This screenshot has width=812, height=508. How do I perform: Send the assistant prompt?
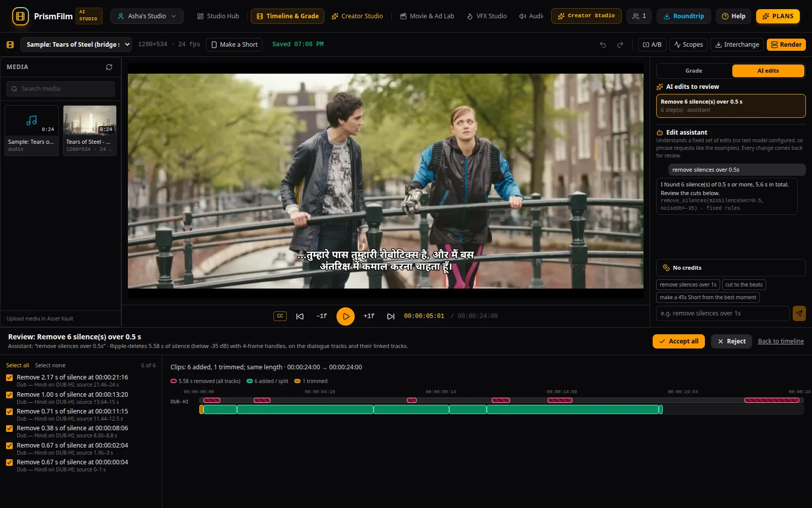pos(799,313)
